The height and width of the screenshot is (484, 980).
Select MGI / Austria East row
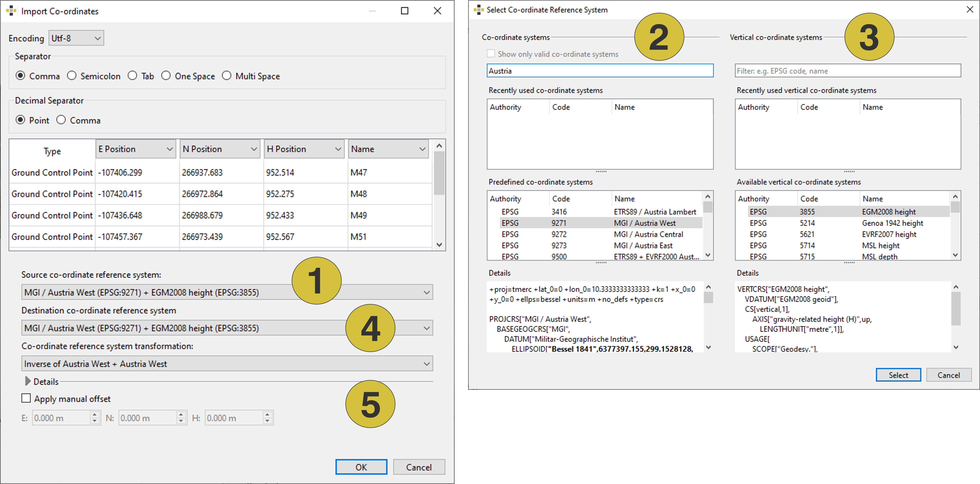coord(601,245)
